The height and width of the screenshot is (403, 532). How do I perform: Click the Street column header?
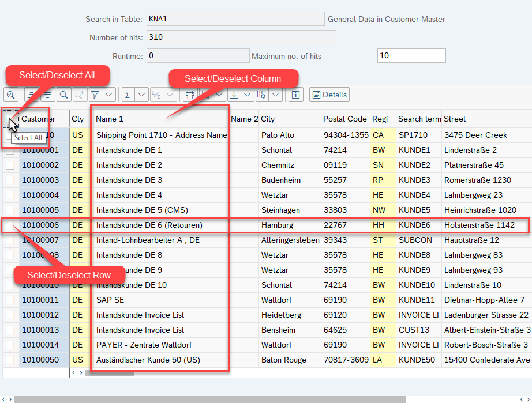(x=455, y=119)
